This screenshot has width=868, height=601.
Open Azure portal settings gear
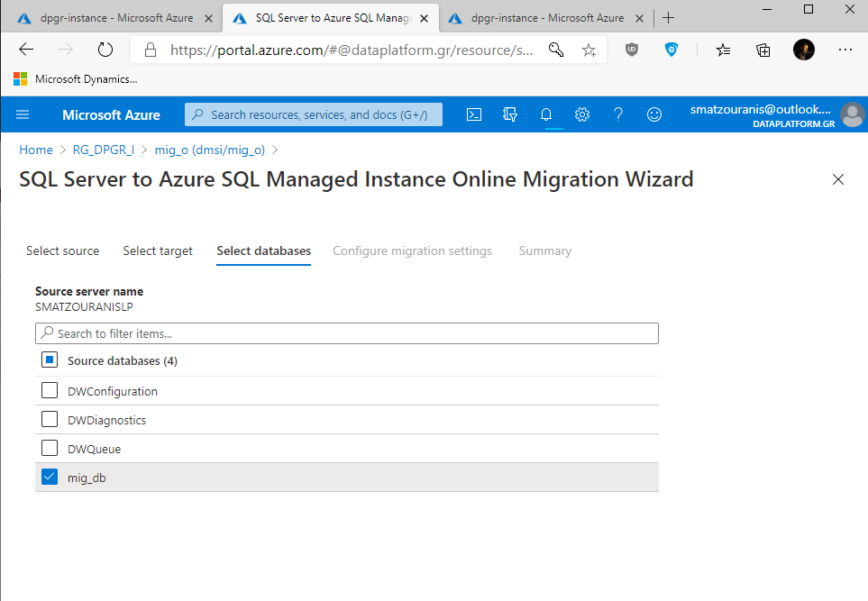(x=581, y=114)
